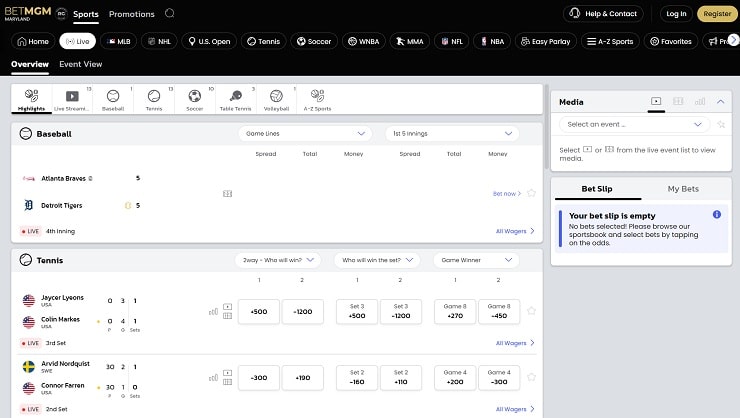Open 1st 5 Innings dropdown
The height and width of the screenshot is (418, 740).
tap(452, 134)
